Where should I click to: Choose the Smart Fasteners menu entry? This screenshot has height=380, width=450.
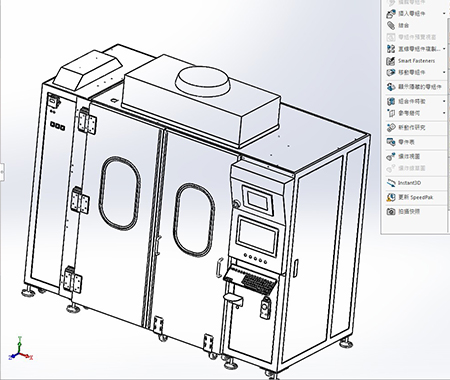[x=416, y=61]
